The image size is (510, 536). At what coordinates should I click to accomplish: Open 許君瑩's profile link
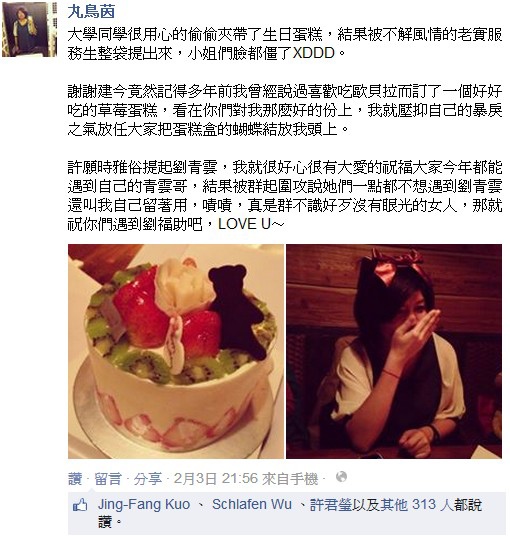(x=331, y=505)
